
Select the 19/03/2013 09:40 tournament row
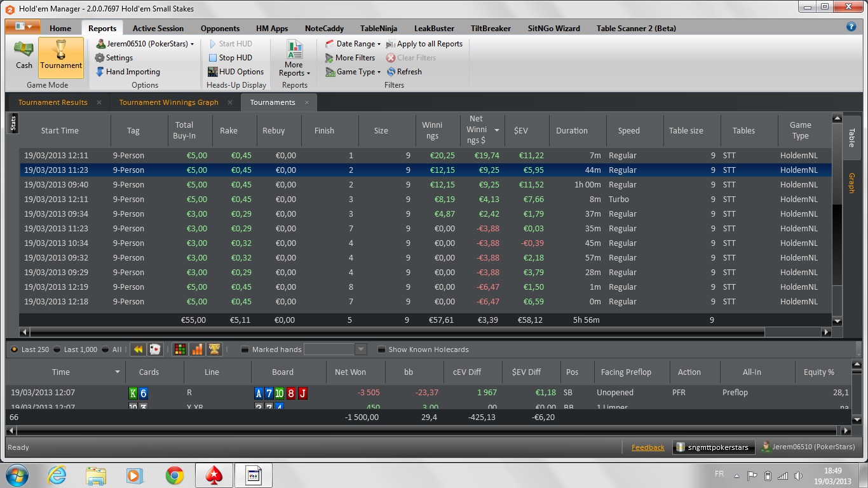point(426,185)
